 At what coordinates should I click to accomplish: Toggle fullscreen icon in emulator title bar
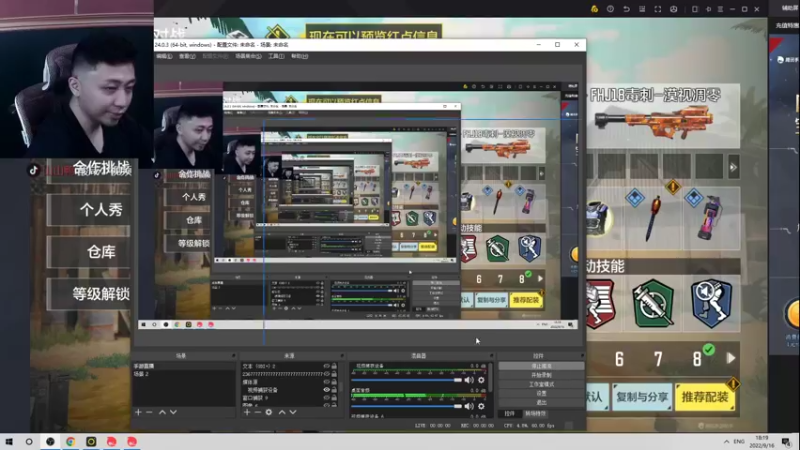[x=658, y=9]
